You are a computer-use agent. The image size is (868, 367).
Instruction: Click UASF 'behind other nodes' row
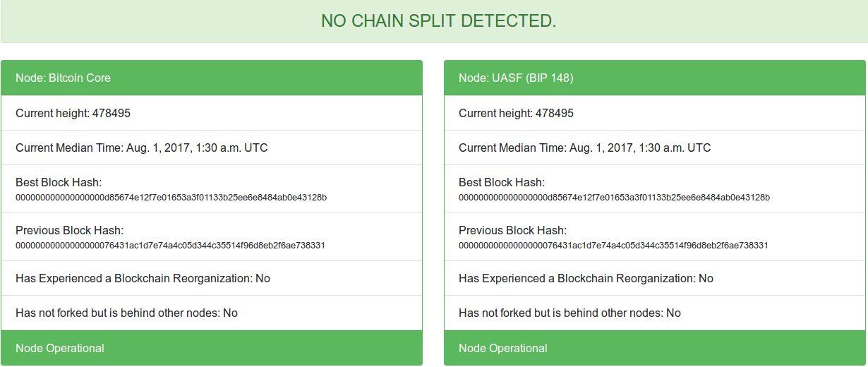pos(570,313)
